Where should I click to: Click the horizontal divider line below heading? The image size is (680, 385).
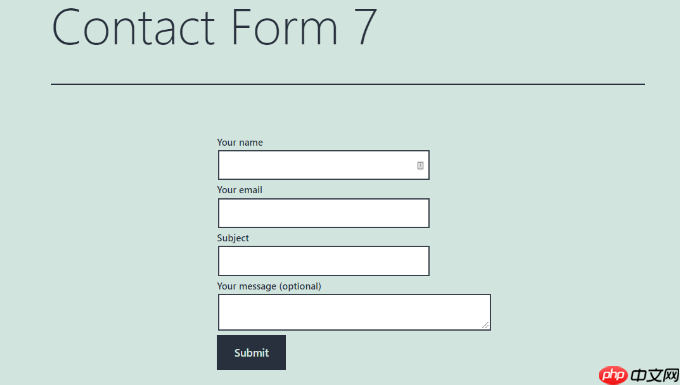(348, 84)
